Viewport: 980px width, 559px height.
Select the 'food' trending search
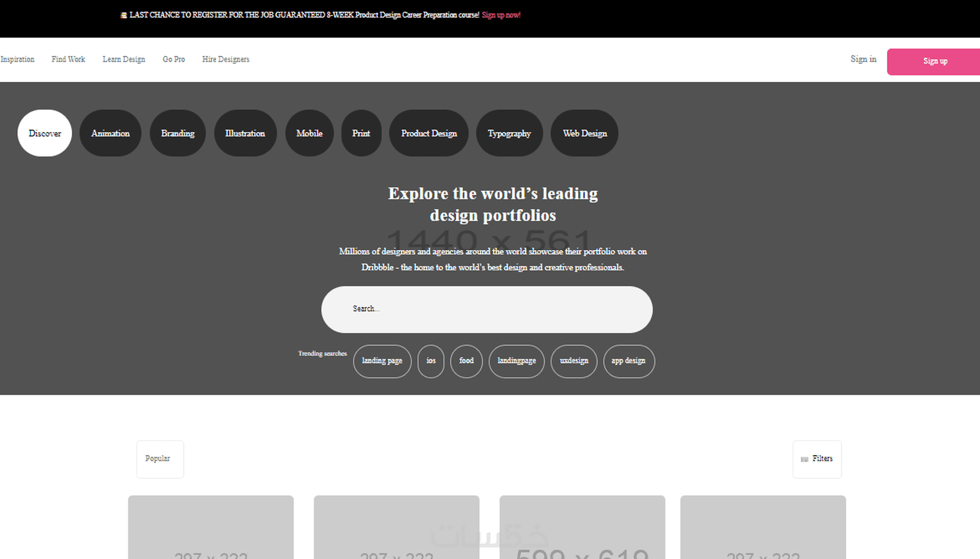[x=466, y=361]
